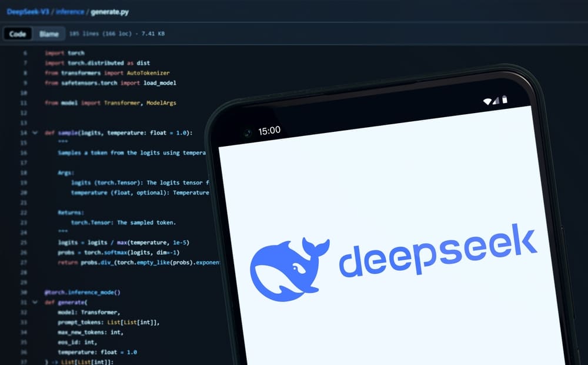The width and height of the screenshot is (588, 365).
Task: Click the '@torch.inference_mode()' decorator line
Action: coord(82,292)
